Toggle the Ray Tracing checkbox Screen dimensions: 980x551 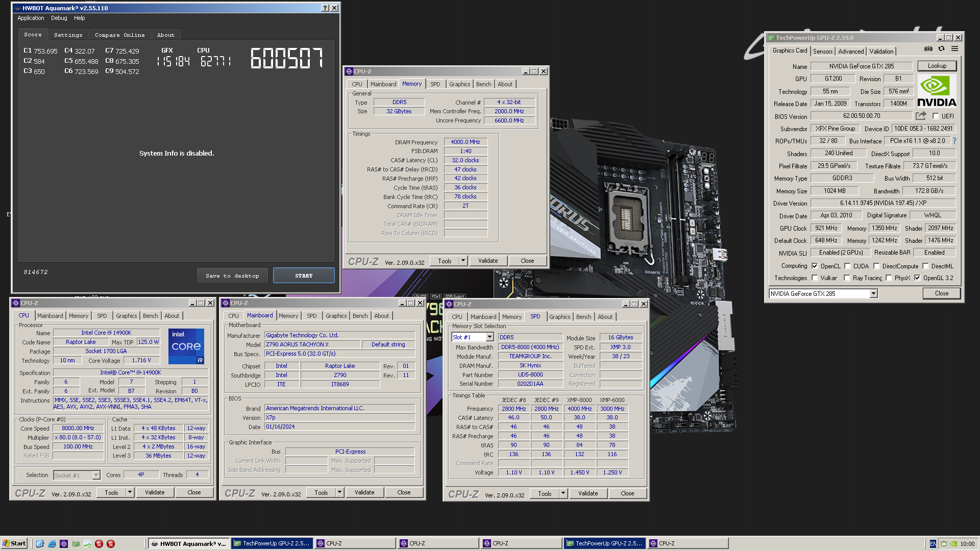847,278
